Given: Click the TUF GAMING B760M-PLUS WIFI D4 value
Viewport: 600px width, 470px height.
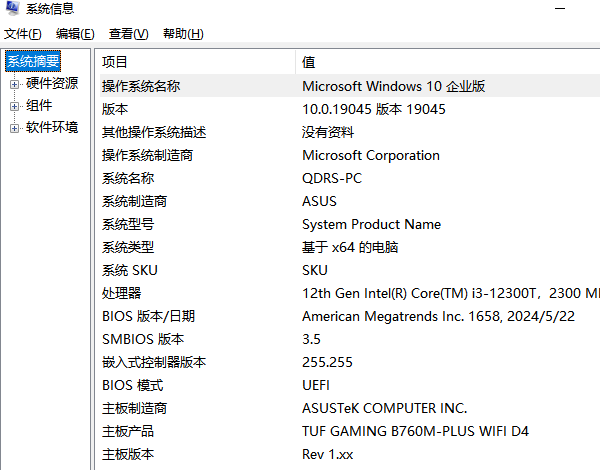Looking at the screenshot, I should coord(415,431).
